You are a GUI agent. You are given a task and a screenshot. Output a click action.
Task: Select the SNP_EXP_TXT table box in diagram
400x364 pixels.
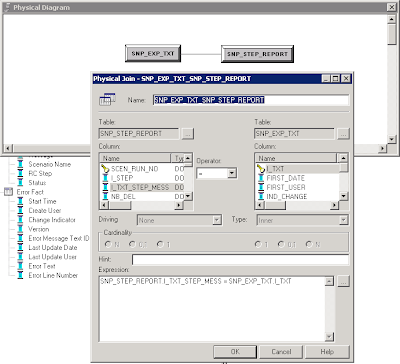click(153, 53)
